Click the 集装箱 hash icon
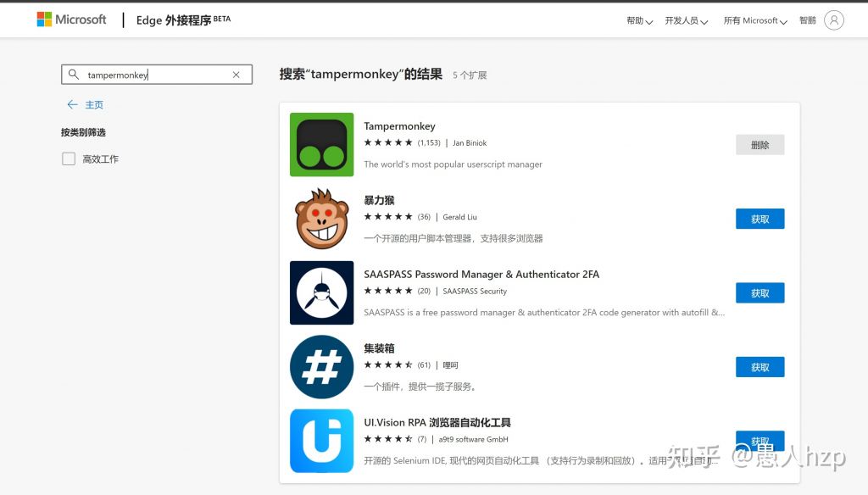The width and height of the screenshot is (868, 495). click(x=321, y=367)
